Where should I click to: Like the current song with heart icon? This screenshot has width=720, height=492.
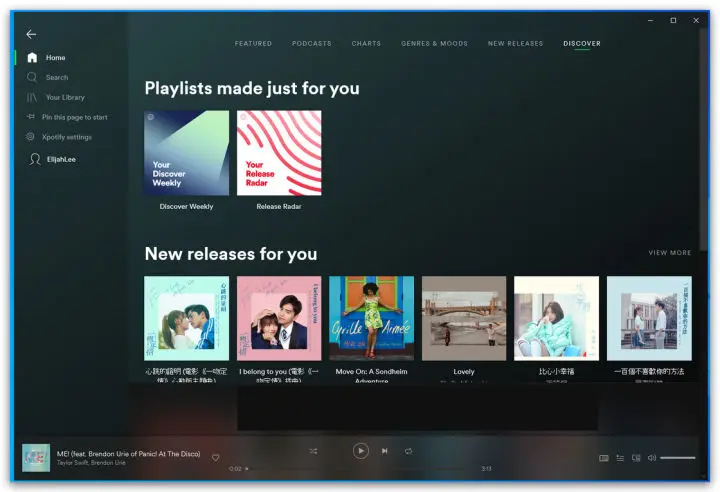pyautogui.click(x=215, y=458)
